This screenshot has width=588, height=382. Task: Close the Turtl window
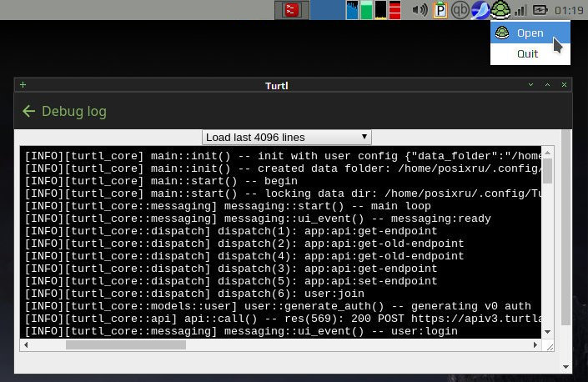(564, 85)
